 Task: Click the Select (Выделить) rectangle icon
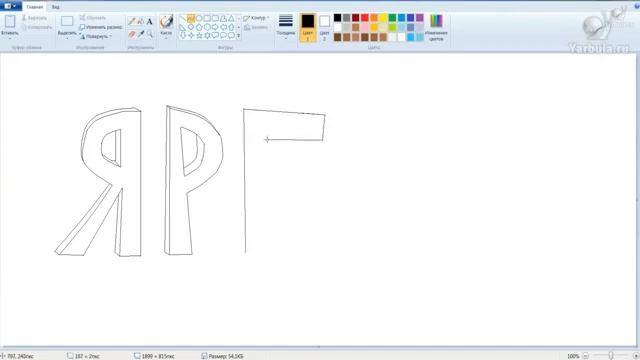pos(67,21)
